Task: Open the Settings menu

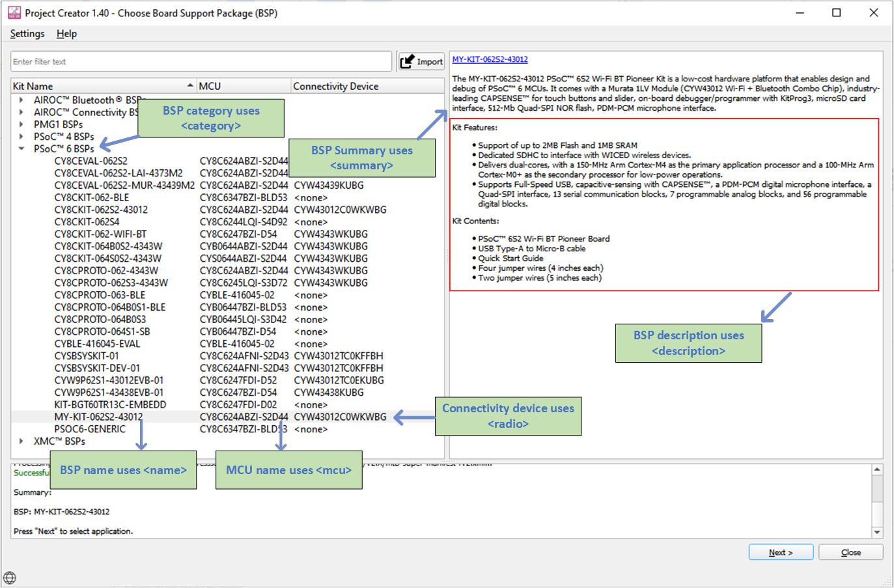Action: (x=27, y=33)
